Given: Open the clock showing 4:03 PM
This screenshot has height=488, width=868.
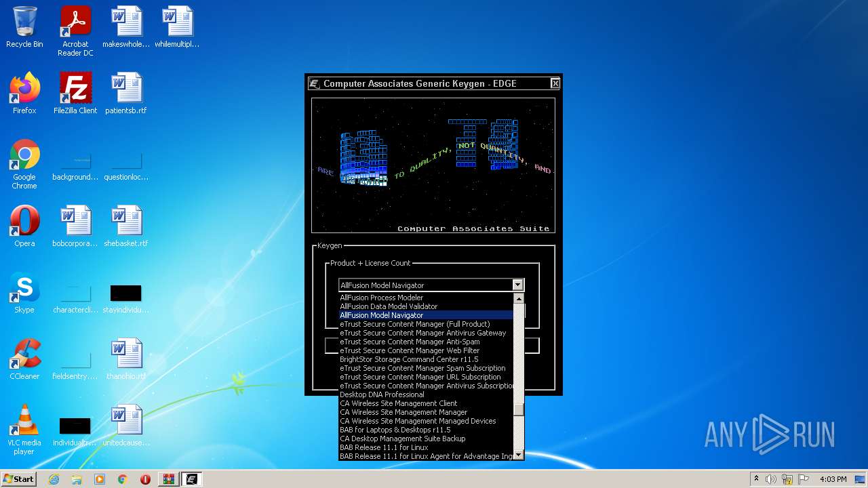Looking at the screenshot, I should (833, 479).
